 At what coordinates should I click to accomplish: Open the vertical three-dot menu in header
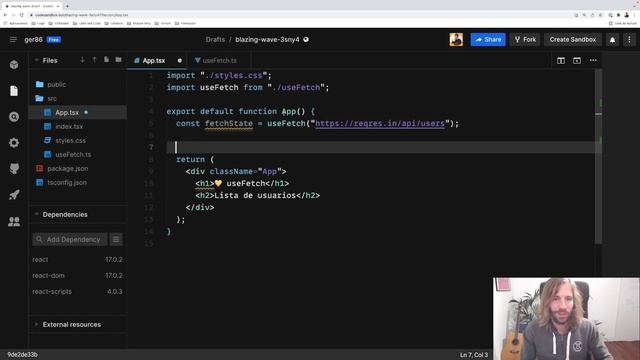pos(629,40)
